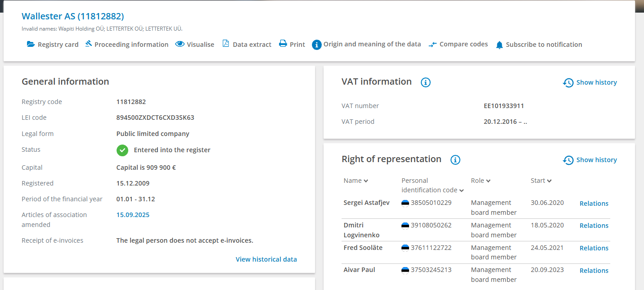Open the Registry card folder icon

click(31, 44)
